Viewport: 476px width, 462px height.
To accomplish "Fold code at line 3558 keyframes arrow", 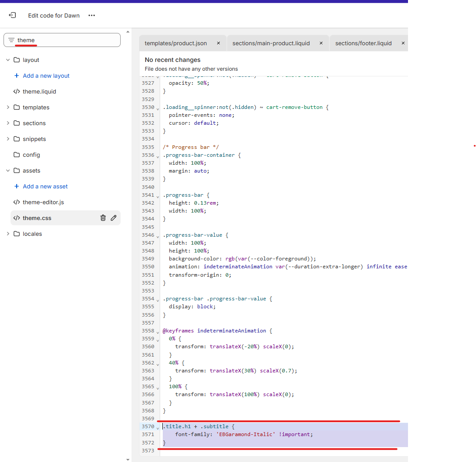I will [157, 332].
